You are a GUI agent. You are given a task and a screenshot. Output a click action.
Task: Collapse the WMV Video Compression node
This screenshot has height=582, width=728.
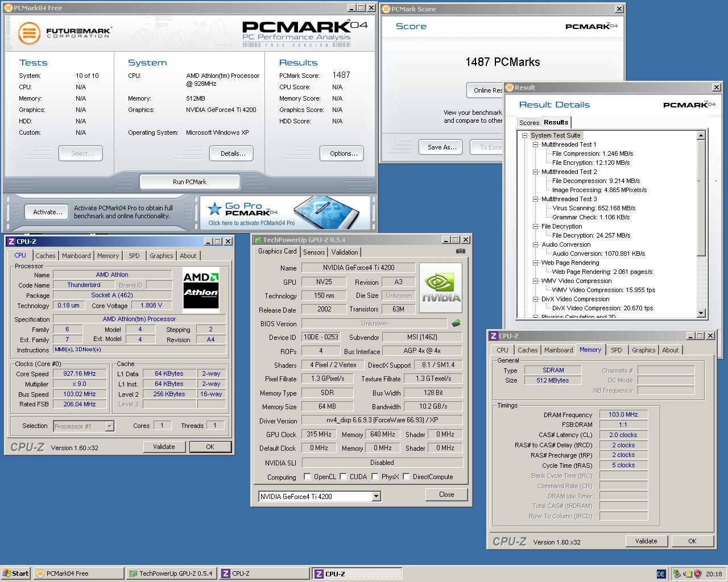pyautogui.click(x=536, y=281)
